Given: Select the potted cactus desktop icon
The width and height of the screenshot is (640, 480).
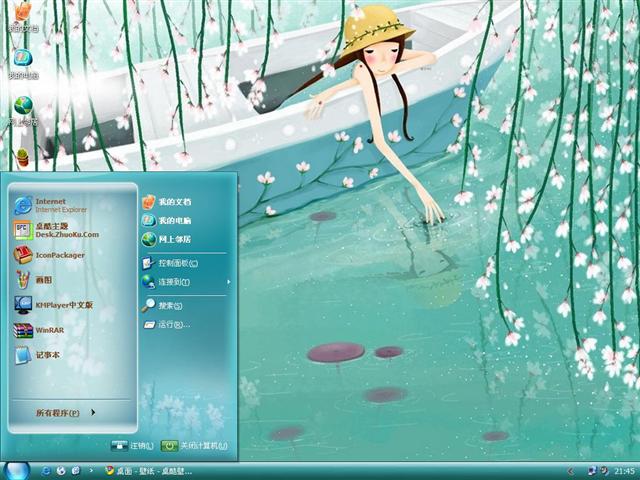Looking at the screenshot, I should pos(23,157).
